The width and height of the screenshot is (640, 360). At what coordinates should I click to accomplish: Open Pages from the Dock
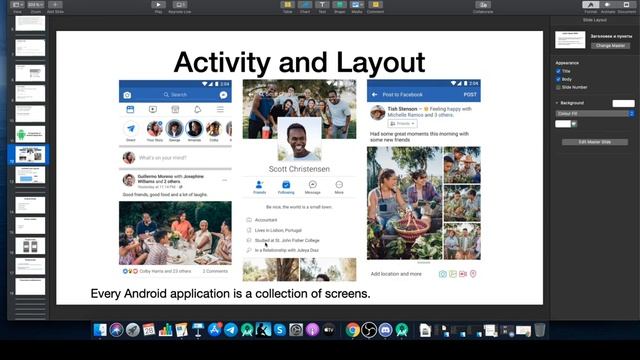coord(182,330)
